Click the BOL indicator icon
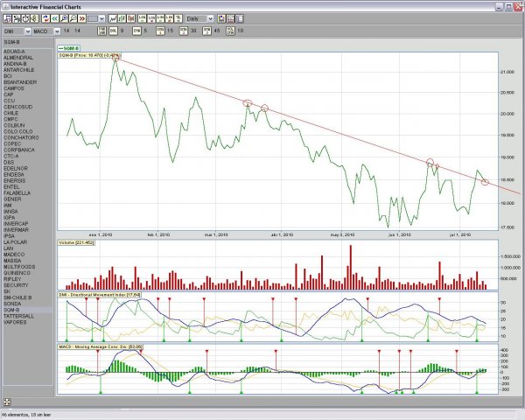Image resolution: width=525 pixels, height=420 pixels. click(x=113, y=30)
